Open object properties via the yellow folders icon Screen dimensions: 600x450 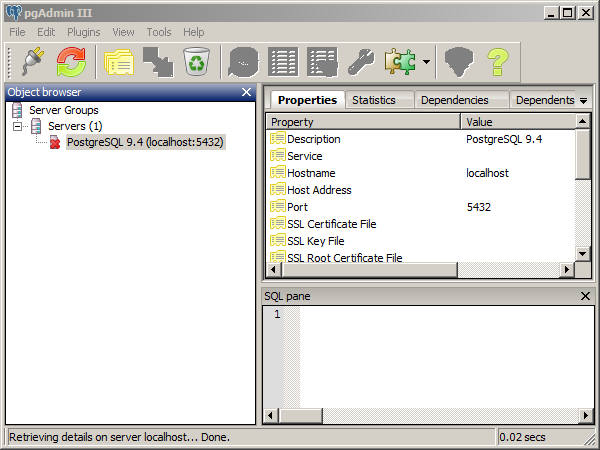point(119,61)
